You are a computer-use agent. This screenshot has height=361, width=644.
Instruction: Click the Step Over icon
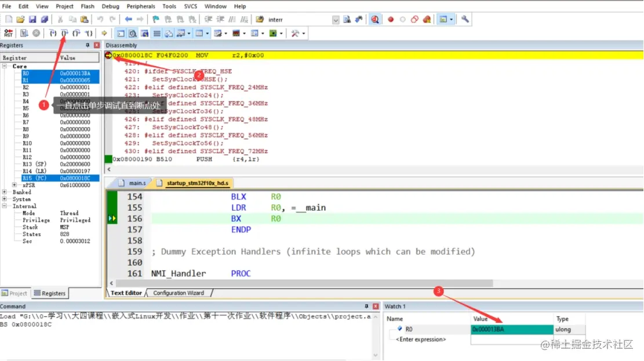(x=64, y=33)
